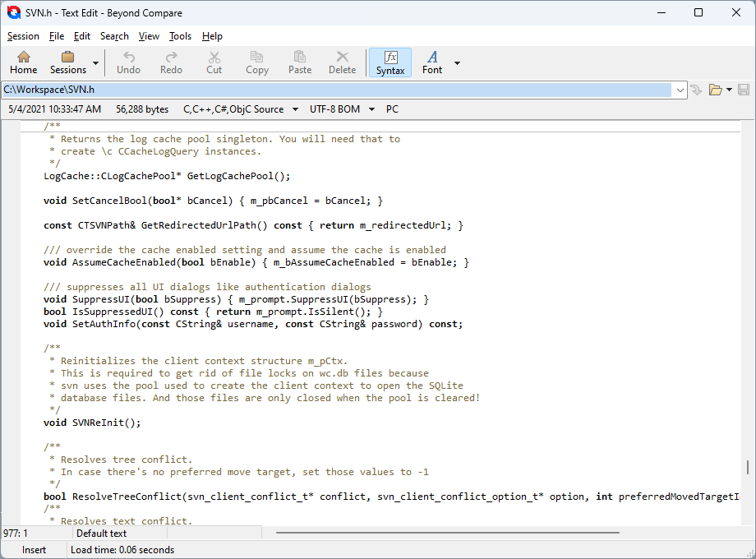Open the PC line-ending dropdown

(x=392, y=109)
